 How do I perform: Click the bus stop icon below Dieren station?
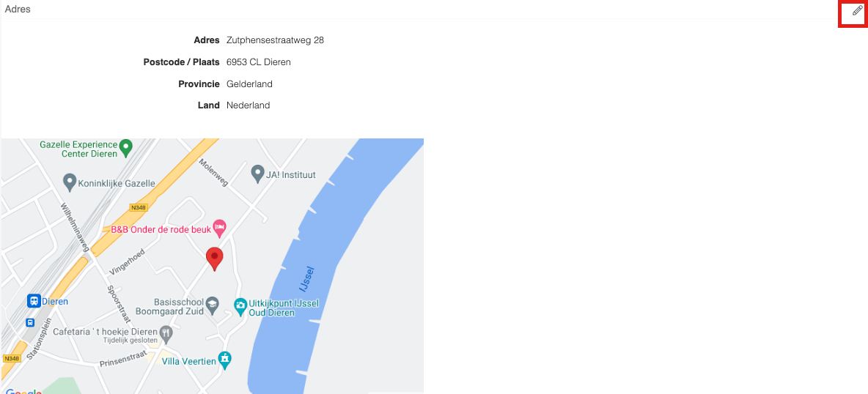[30, 323]
